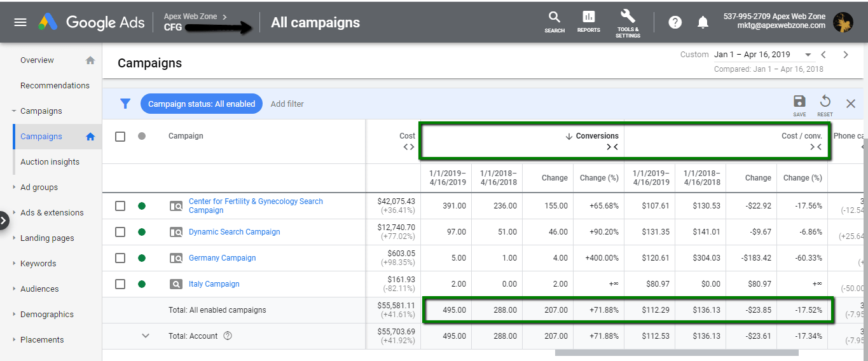Open the Reports icon
Image resolution: width=868 pixels, height=361 pixels.
(x=588, y=21)
